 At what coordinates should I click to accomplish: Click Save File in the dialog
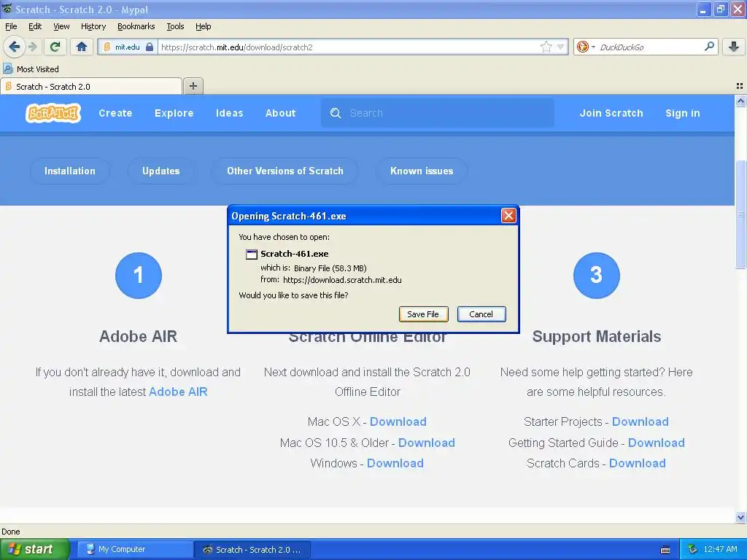click(x=423, y=314)
